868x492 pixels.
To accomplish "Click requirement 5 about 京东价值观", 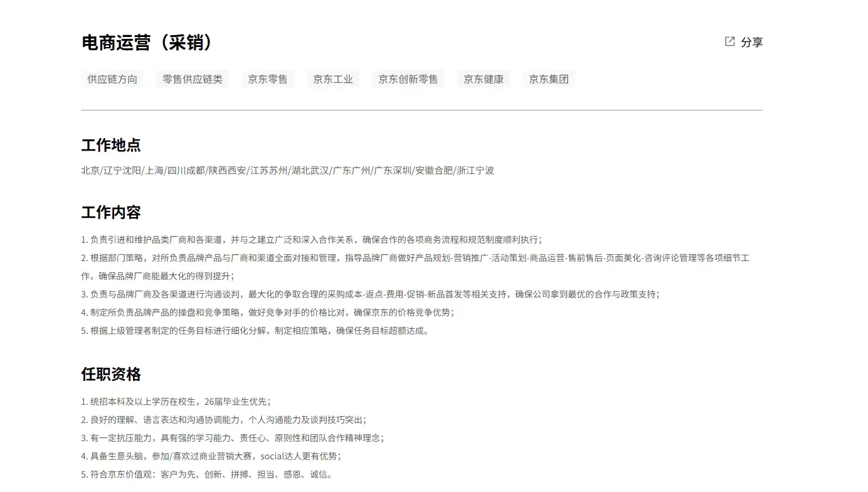I will [x=207, y=474].
